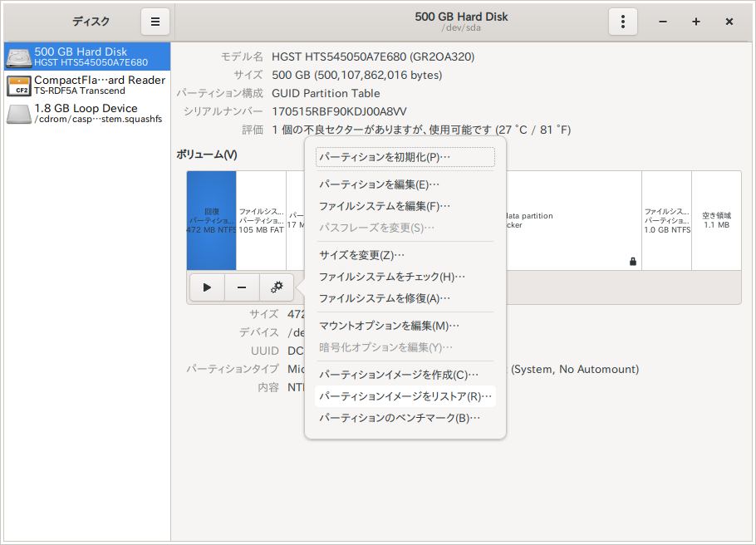
Task: Choose ファイルシステムをチェック(H) menu entry
Action: [405, 277]
